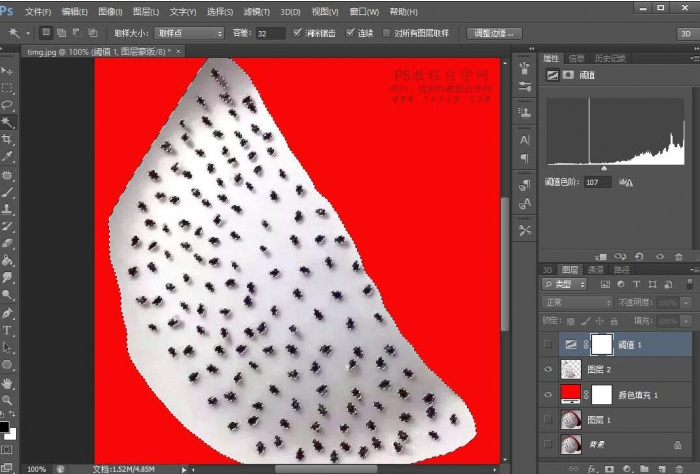Click the threshold slider handle under histogram

pos(603,168)
